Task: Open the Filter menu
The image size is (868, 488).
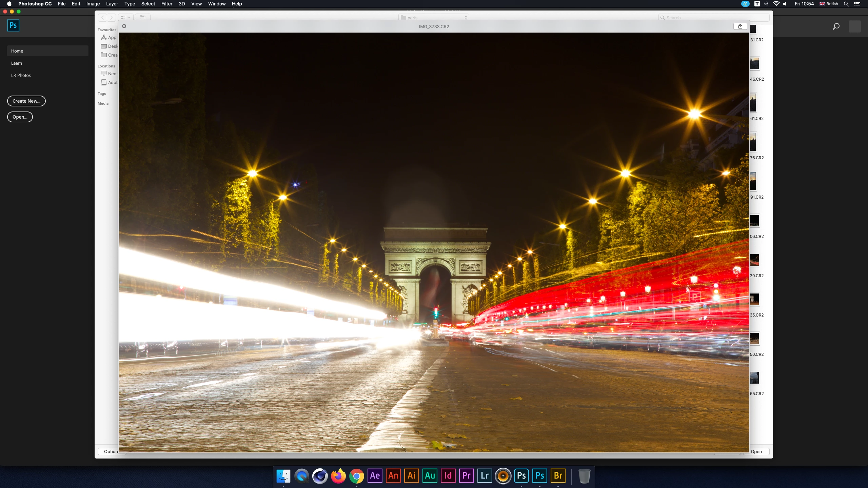Action: 166,4
